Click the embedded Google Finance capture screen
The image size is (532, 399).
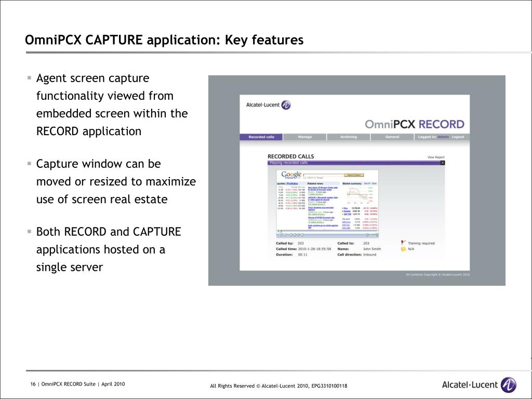[x=327, y=204]
